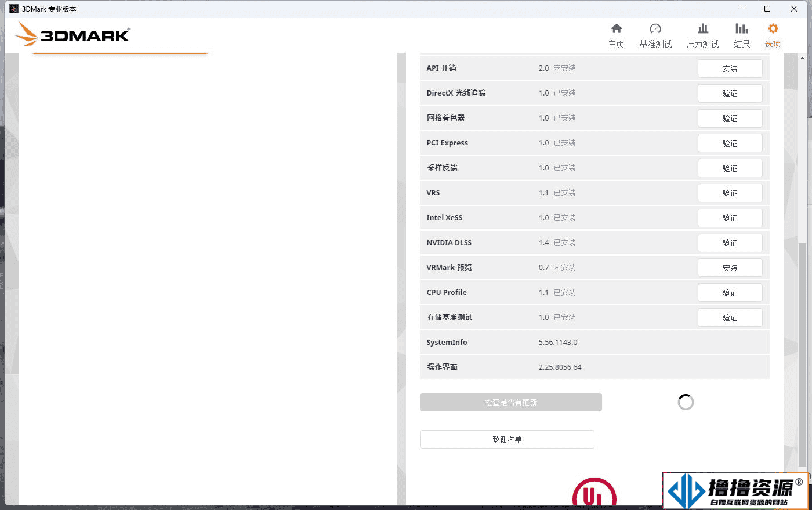Click the 采样反馈 label
This screenshot has width=812, height=510.
(442, 167)
